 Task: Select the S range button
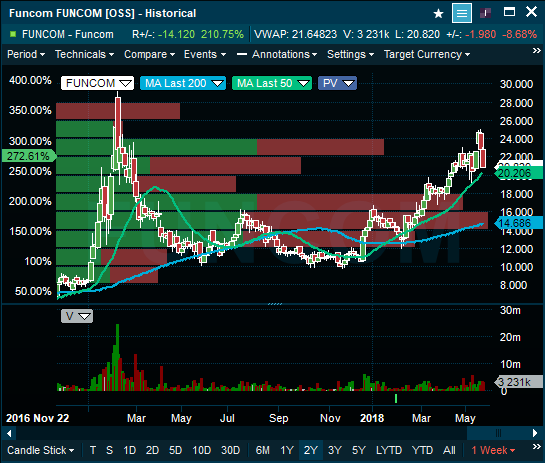pos(109,450)
